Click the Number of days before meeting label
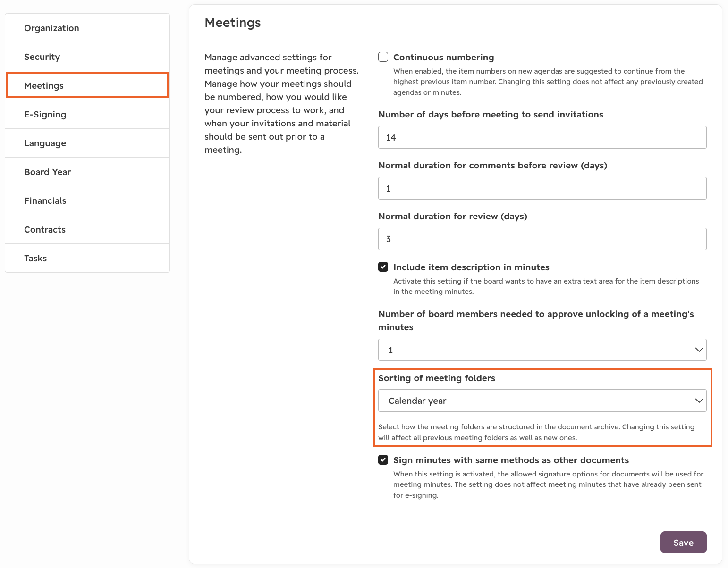 (491, 114)
